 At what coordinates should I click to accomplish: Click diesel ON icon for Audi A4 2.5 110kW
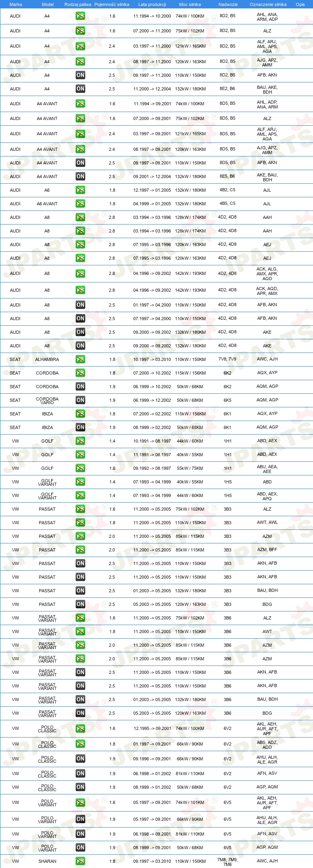click(x=80, y=75)
